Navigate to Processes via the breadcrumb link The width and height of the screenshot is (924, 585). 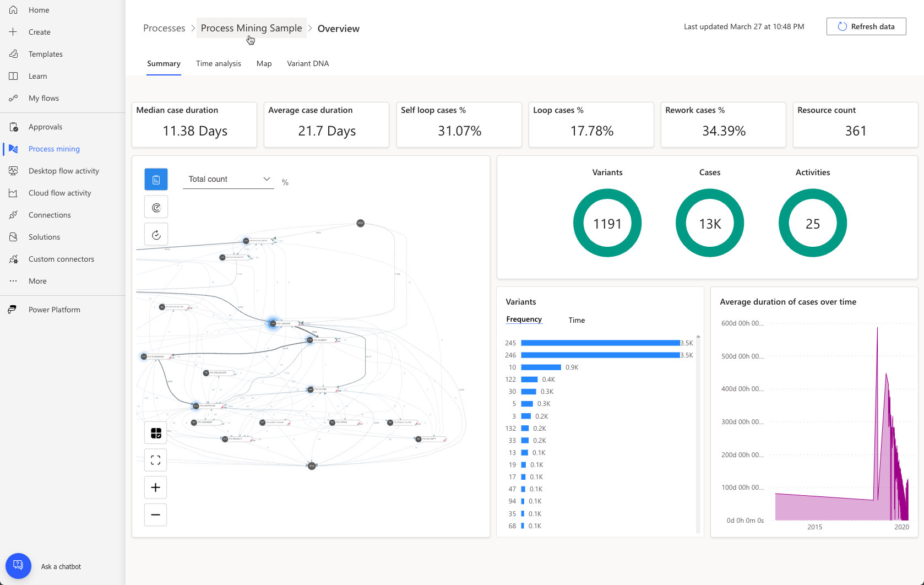pos(164,28)
